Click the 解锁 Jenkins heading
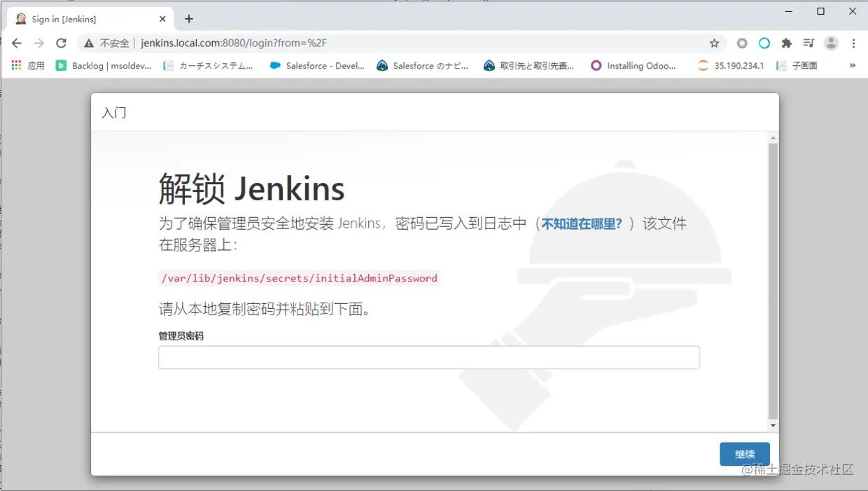The width and height of the screenshot is (868, 491). [x=252, y=188]
